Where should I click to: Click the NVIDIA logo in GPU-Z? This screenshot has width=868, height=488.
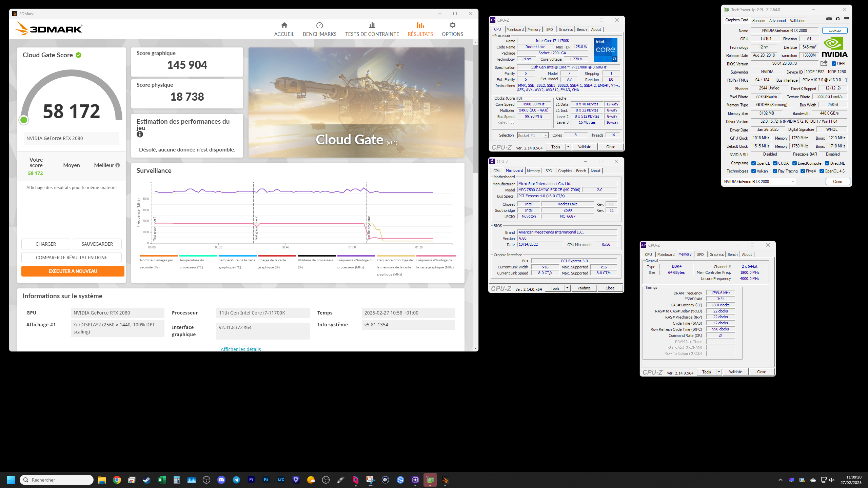[834, 47]
